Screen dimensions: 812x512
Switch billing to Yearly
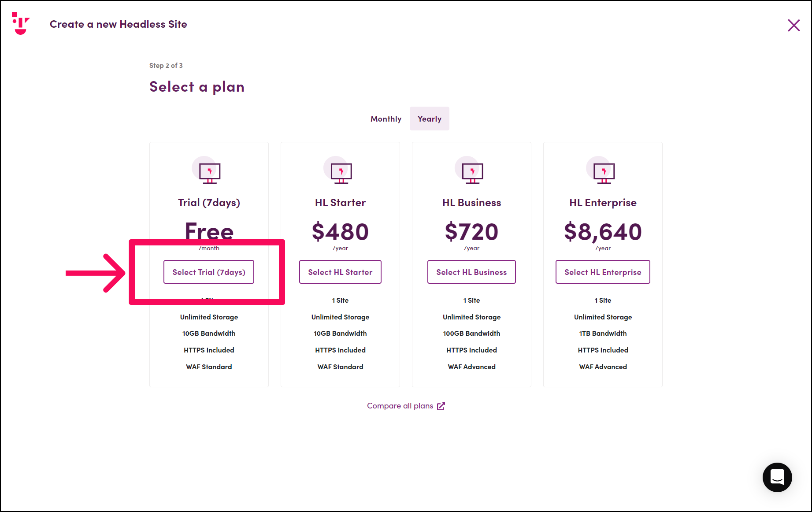(430, 119)
